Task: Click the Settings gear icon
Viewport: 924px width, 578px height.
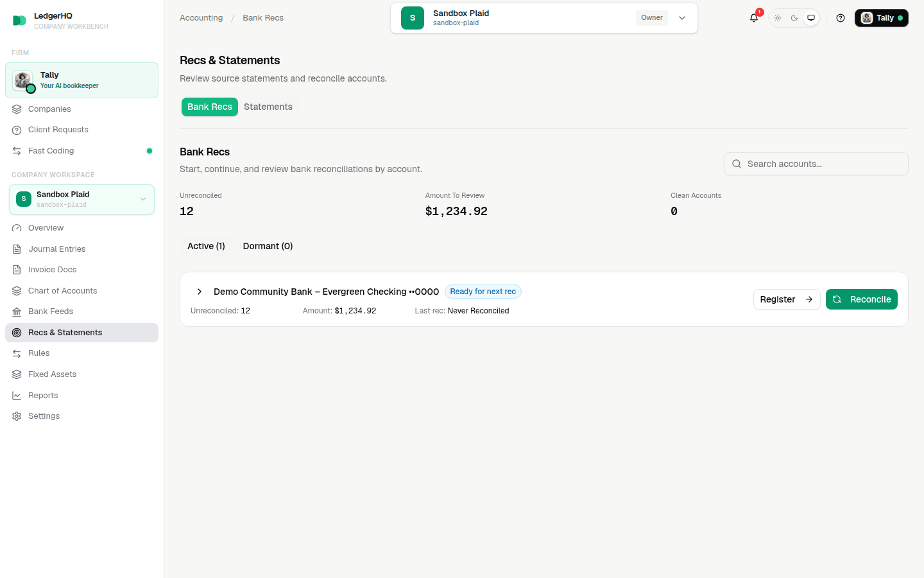Action: coord(17,416)
